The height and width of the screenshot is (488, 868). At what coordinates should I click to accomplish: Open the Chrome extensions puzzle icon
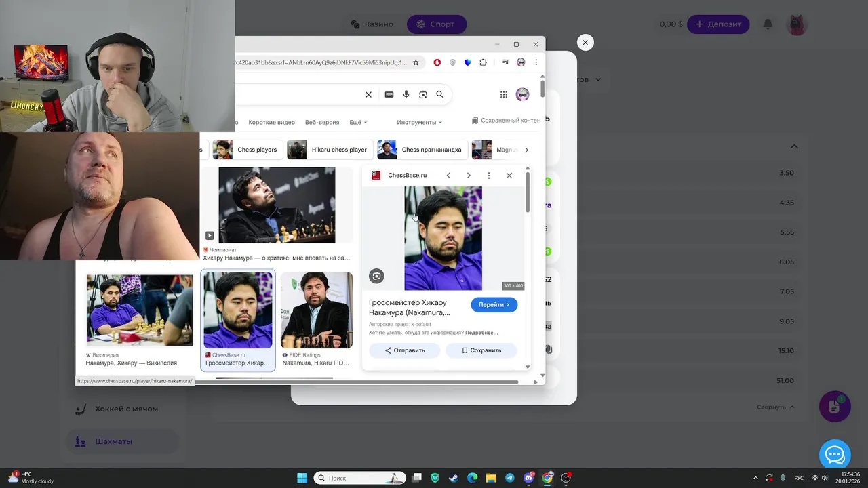click(483, 62)
